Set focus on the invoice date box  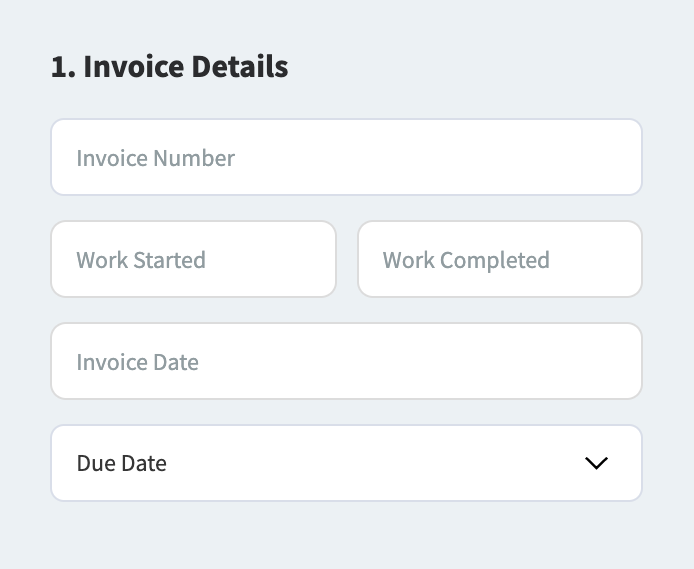tap(346, 361)
